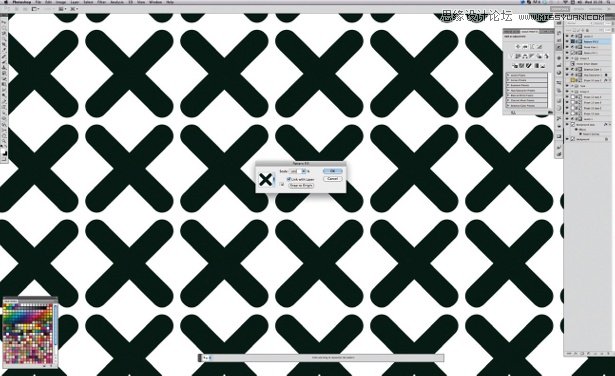The height and width of the screenshot is (376, 615).
Task: Confirm Pattern Fill with OK button
Action: tap(333, 171)
